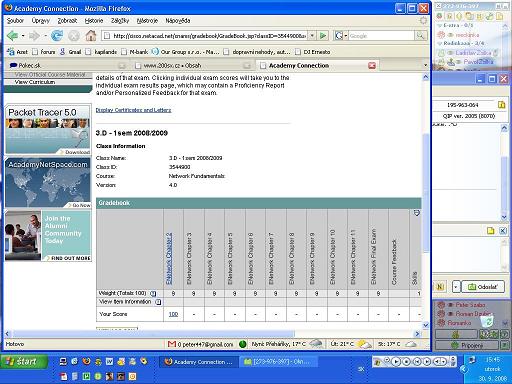The width and height of the screenshot is (512, 384).
Task: Click the horizontal scrollbar of the page
Action: 153,334
